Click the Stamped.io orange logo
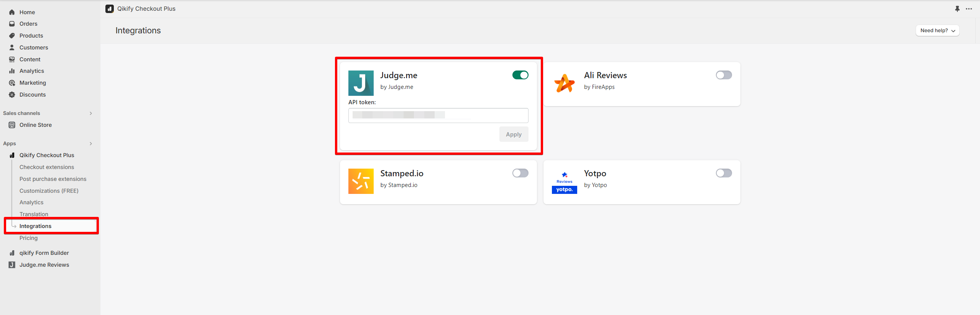This screenshot has width=980, height=315. click(x=361, y=181)
